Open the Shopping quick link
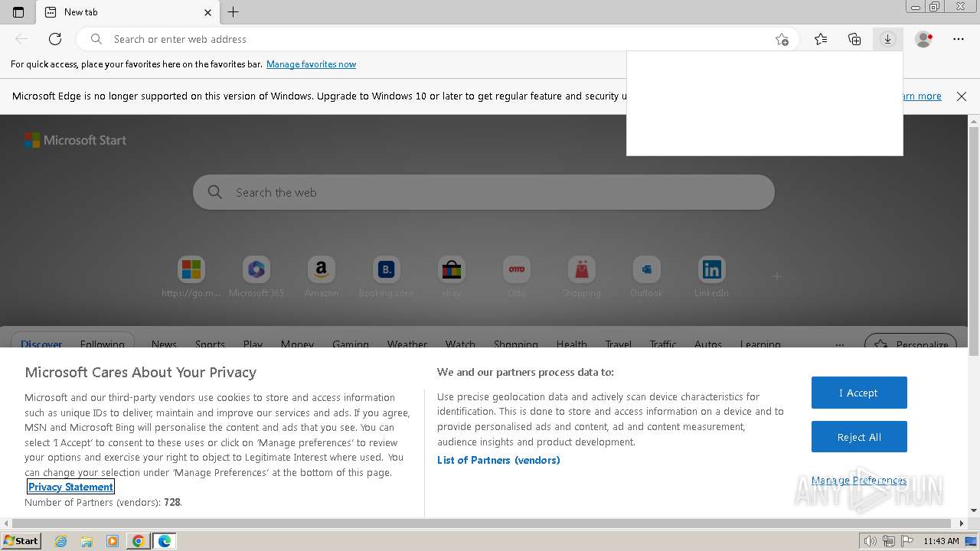Screen dimensions: 980x551 (582, 269)
